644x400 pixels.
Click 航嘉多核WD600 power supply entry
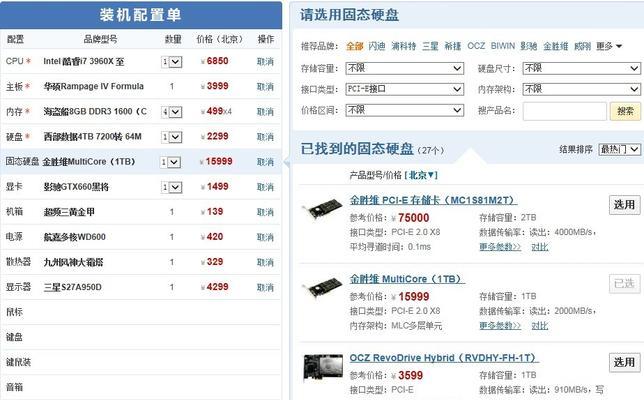(74, 237)
